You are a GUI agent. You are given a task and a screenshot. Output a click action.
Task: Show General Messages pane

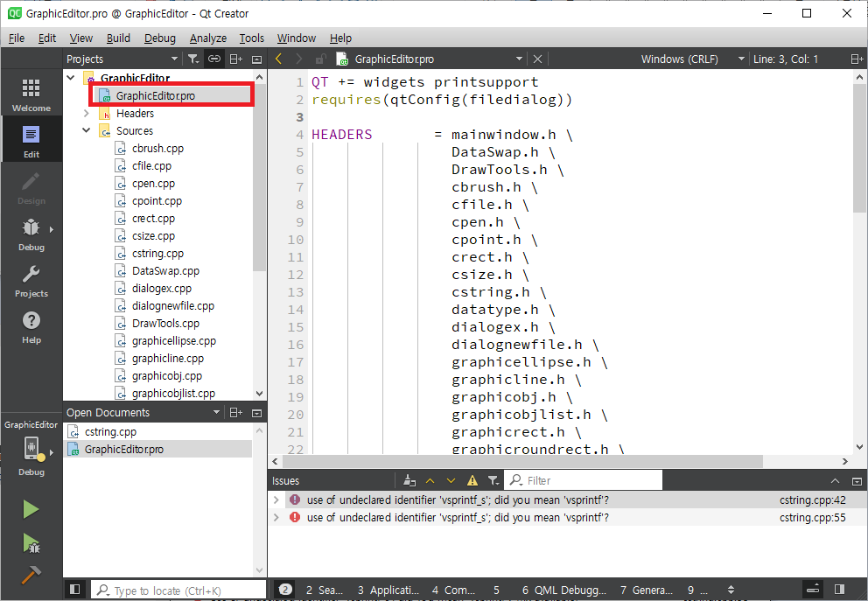click(x=647, y=590)
